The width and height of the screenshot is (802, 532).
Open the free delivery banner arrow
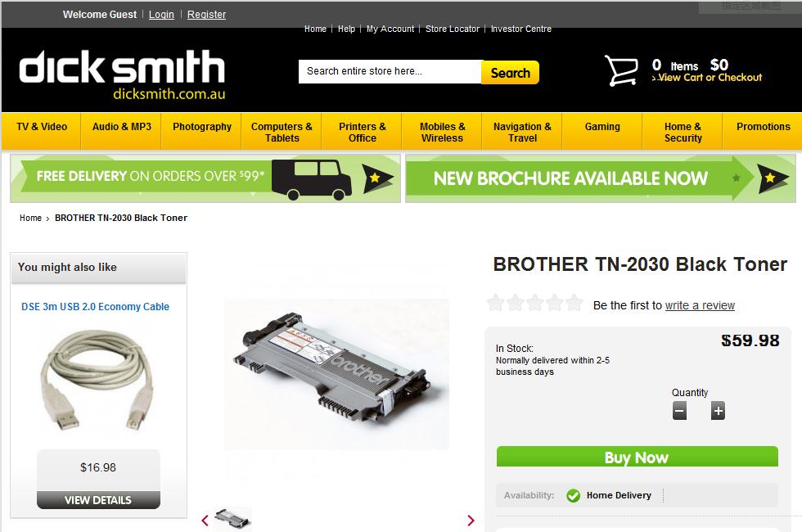[378, 178]
